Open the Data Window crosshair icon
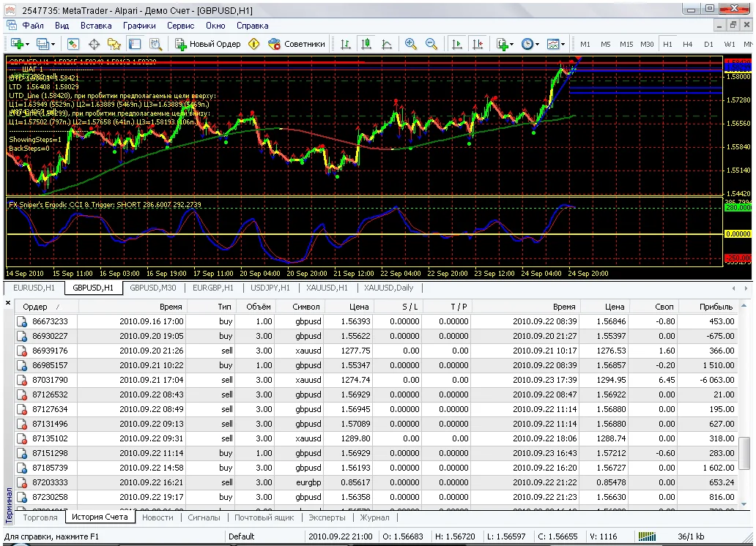 click(x=94, y=44)
